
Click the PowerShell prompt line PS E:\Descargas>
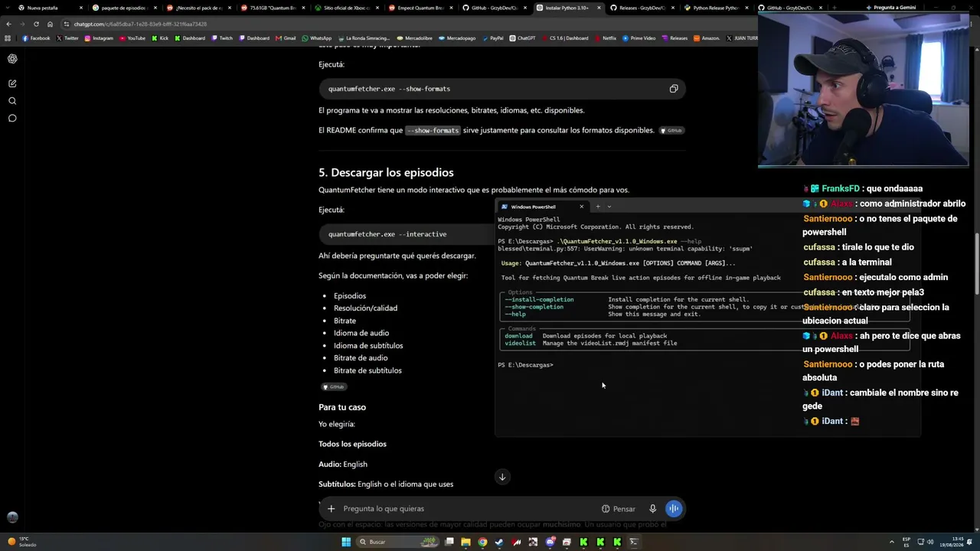coord(525,365)
